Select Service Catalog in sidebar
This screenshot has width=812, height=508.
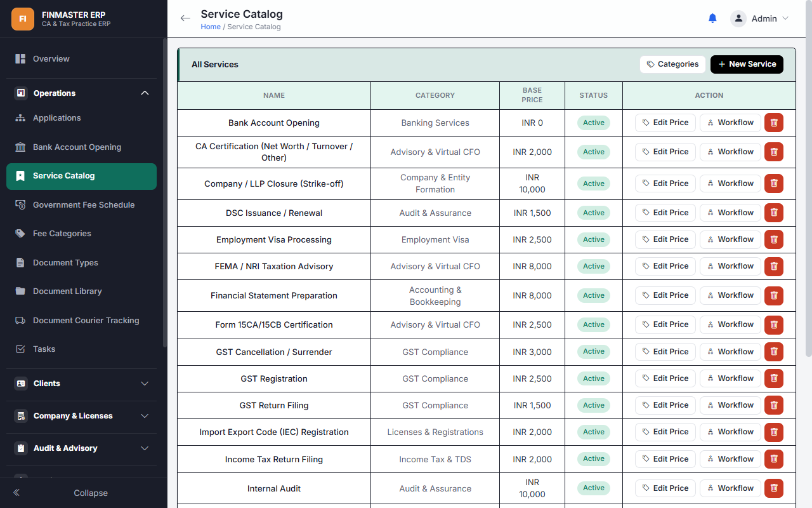(x=81, y=176)
